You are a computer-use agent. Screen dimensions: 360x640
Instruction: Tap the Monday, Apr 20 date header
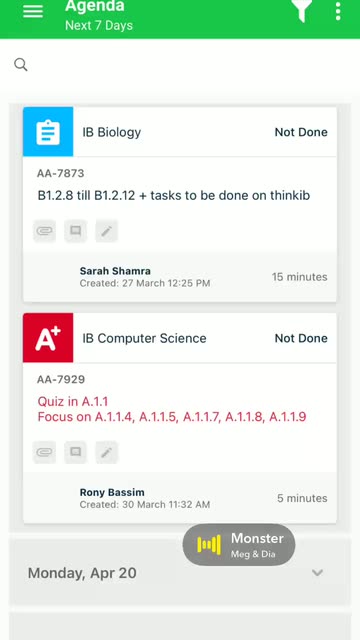pos(82,573)
